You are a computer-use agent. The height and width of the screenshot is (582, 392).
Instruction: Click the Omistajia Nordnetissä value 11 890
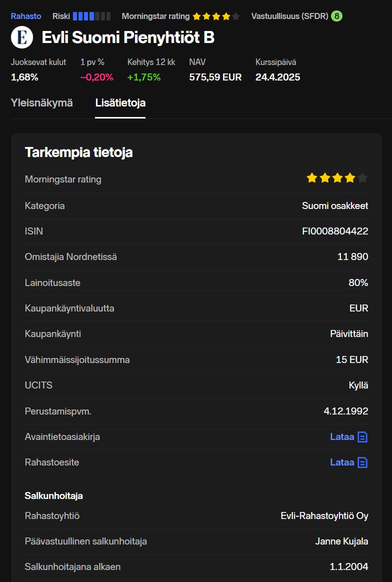coord(353,257)
